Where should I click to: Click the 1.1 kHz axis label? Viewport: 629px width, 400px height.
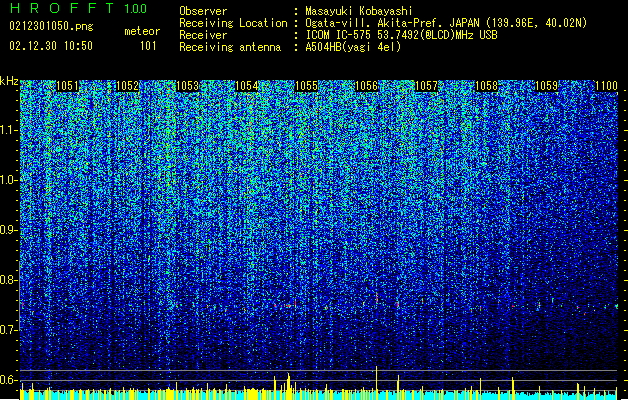pos(8,130)
